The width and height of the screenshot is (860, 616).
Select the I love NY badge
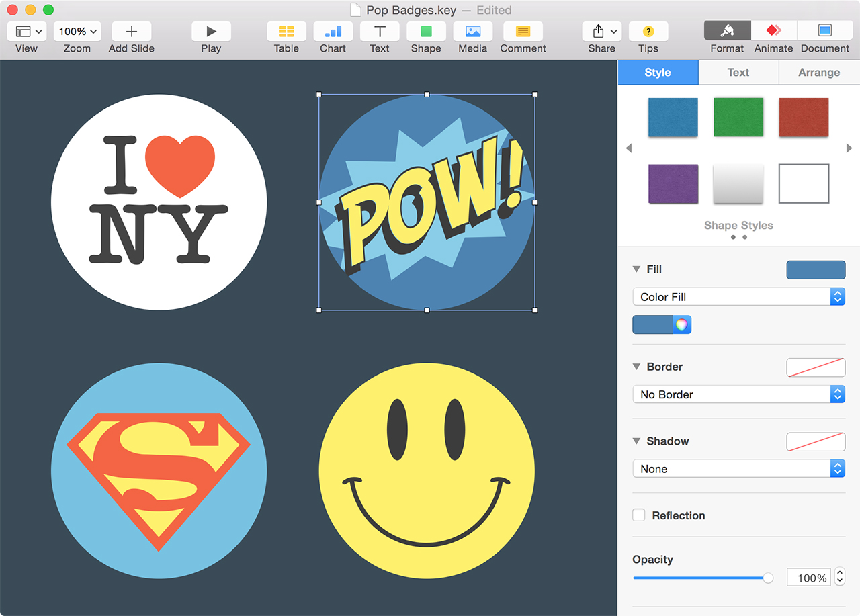click(159, 202)
